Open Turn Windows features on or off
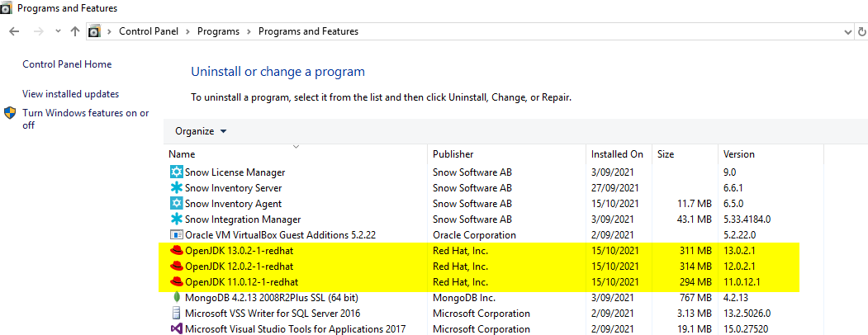 coord(85,119)
